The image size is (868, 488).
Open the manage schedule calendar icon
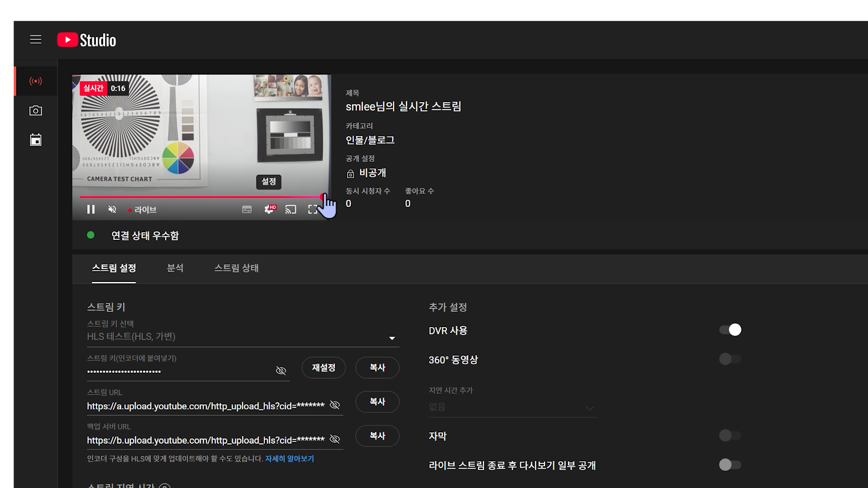pos(36,140)
